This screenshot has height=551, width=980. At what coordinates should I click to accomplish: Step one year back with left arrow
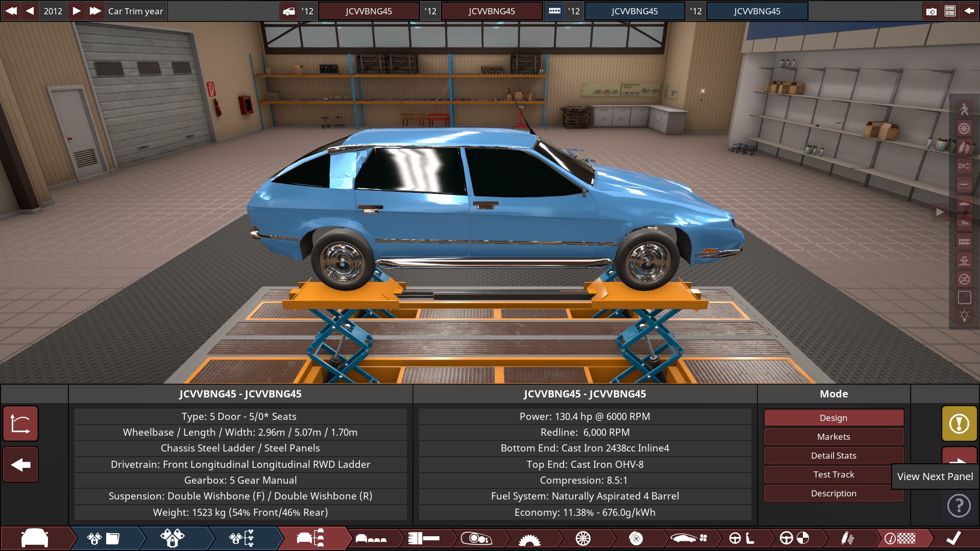click(30, 11)
